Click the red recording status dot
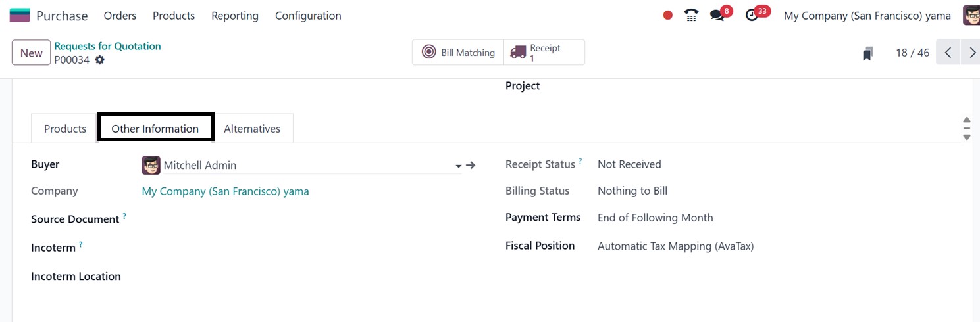This screenshot has width=980, height=322. (x=668, y=15)
